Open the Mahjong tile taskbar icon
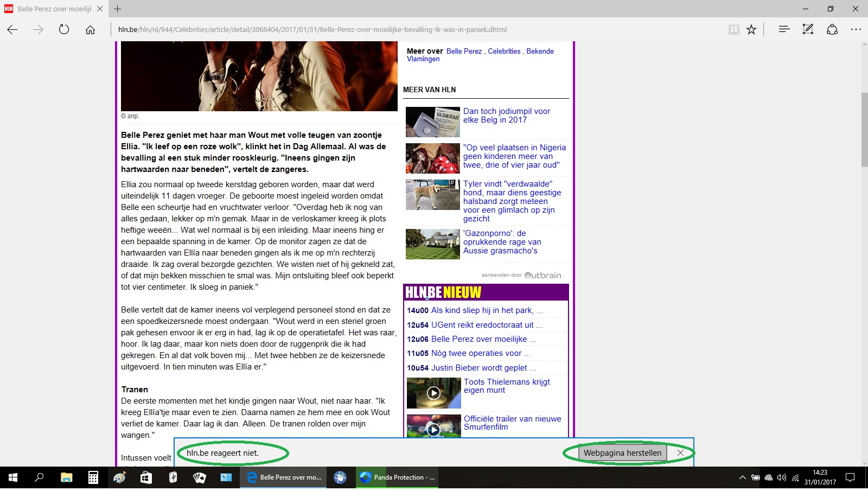The height and width of the screenshot is (491, 868). pyautogui.click(x=173, y=477)
